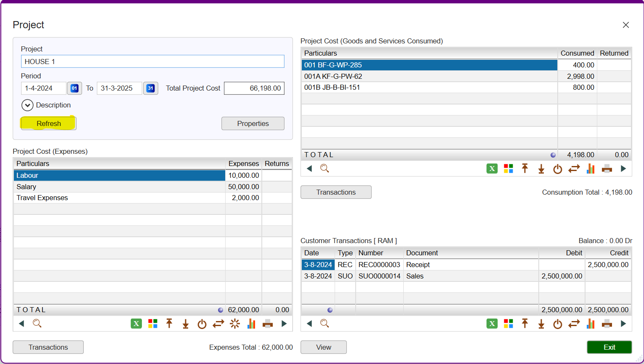Click the starburst icon in expenses toolbar

point(235,324)
